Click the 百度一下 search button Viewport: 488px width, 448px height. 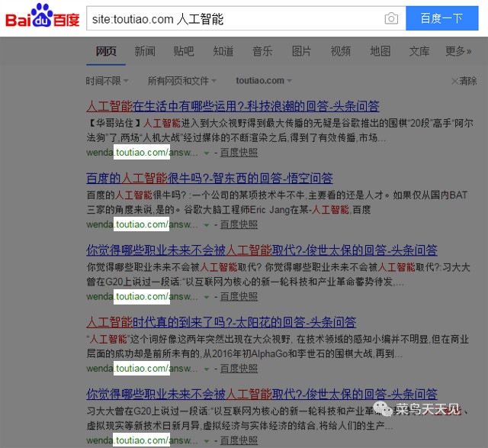coord(442,18)
